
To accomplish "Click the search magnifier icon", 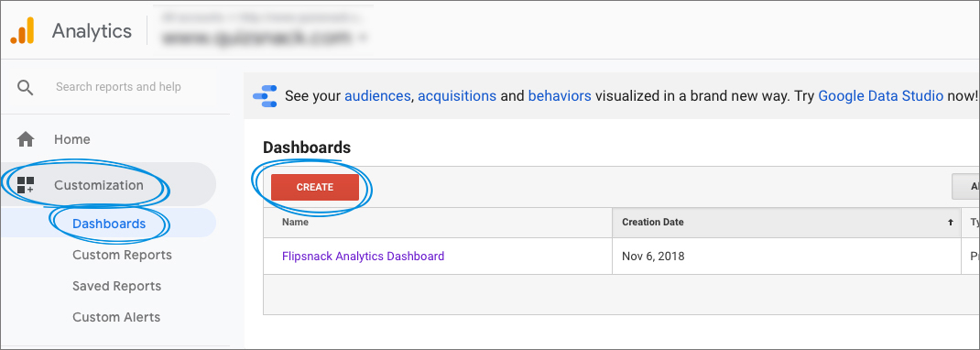I will click(x=26, y=87).
